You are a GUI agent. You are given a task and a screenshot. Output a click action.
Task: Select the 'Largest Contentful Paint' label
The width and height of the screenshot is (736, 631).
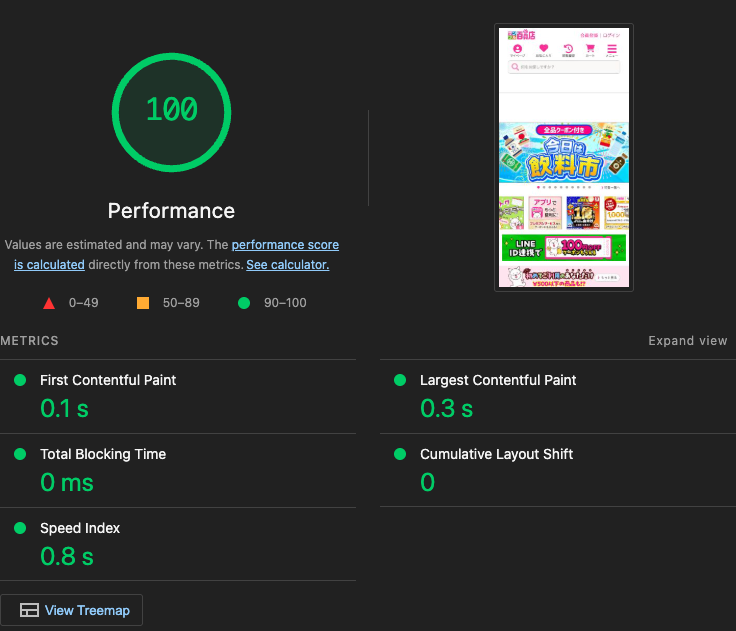pos(498,380)
